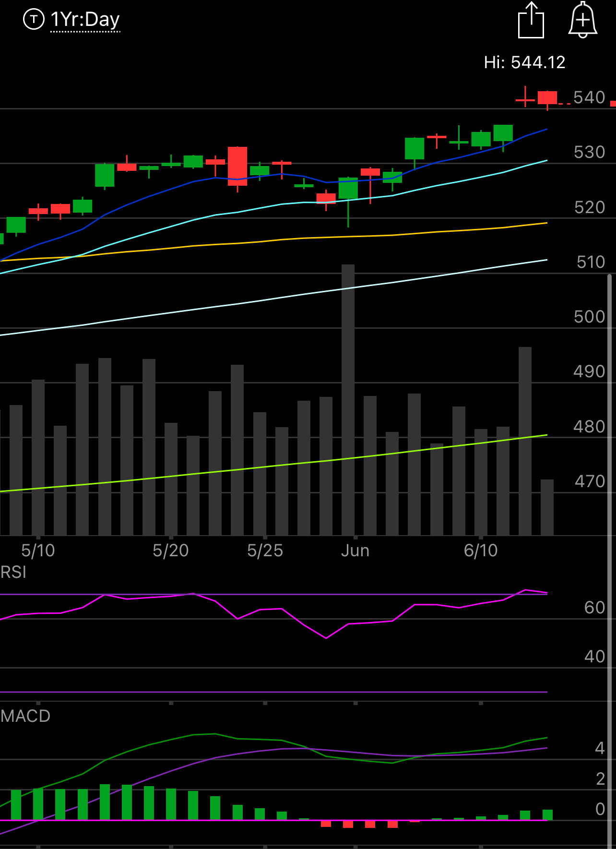This screenshot has width=616, height=849.
Task: Tap the MACD 0 level label
Action: (x=600, y=809)
